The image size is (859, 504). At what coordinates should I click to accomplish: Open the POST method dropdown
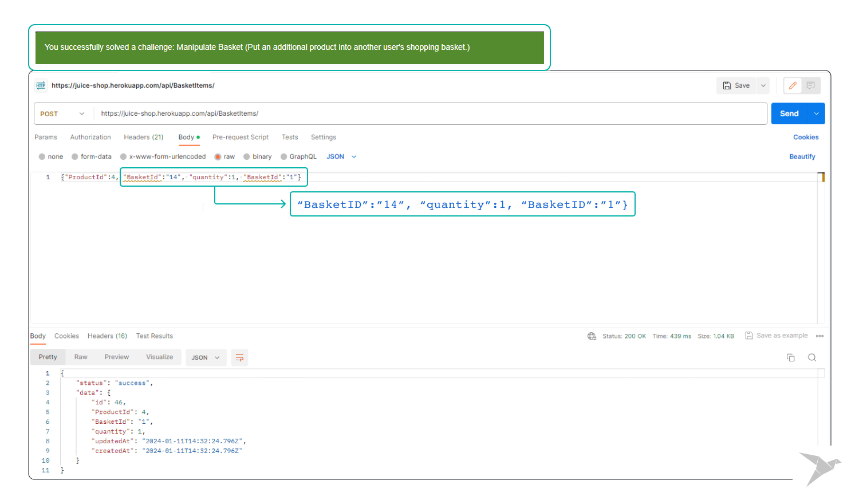62,114
